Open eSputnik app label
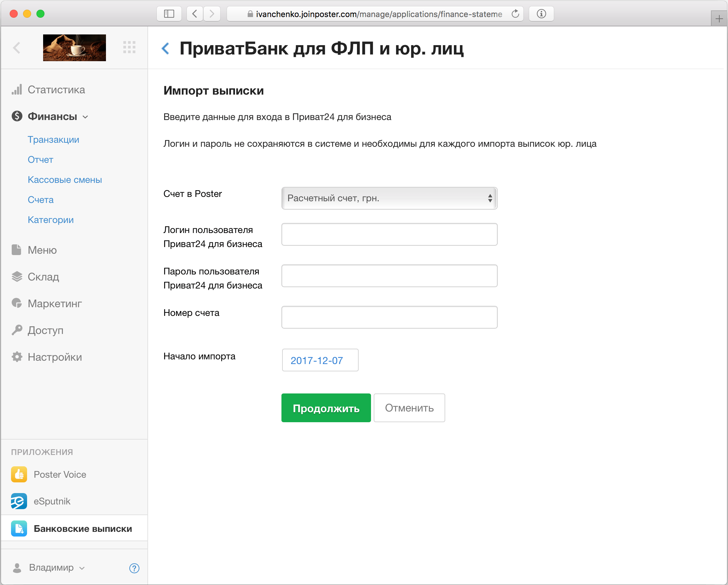Image resolution: width=728 pixels, height=585 pixels. tap(52, 501)
